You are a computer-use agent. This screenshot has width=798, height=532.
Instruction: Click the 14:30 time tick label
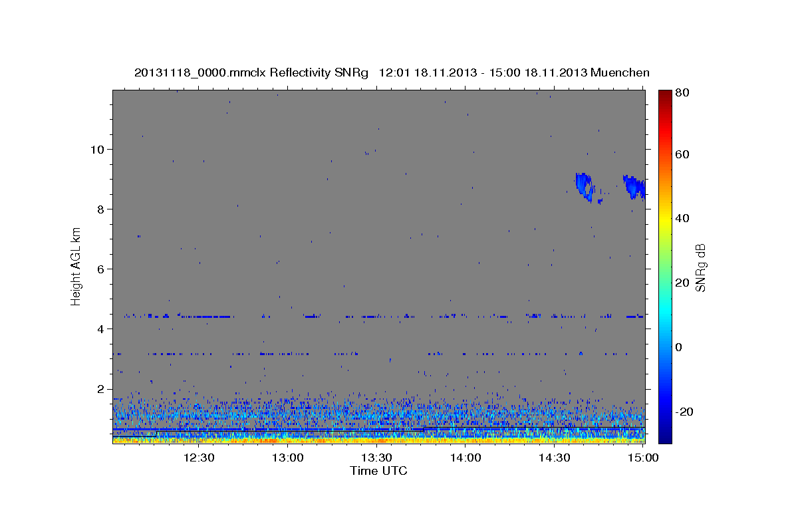point(555,458)
